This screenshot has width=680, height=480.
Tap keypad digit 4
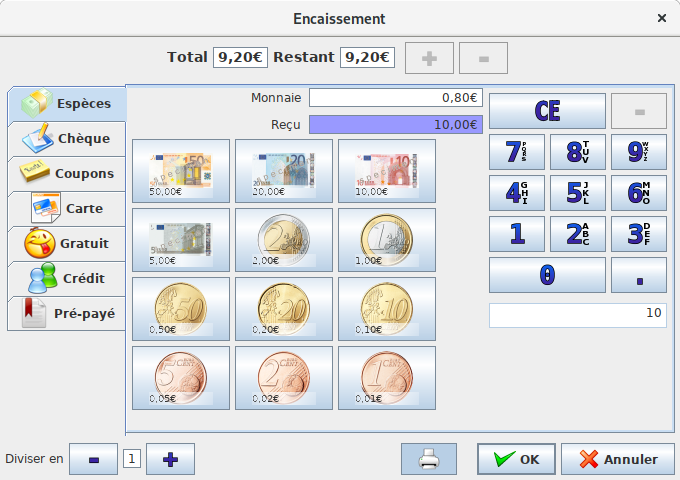517,193
